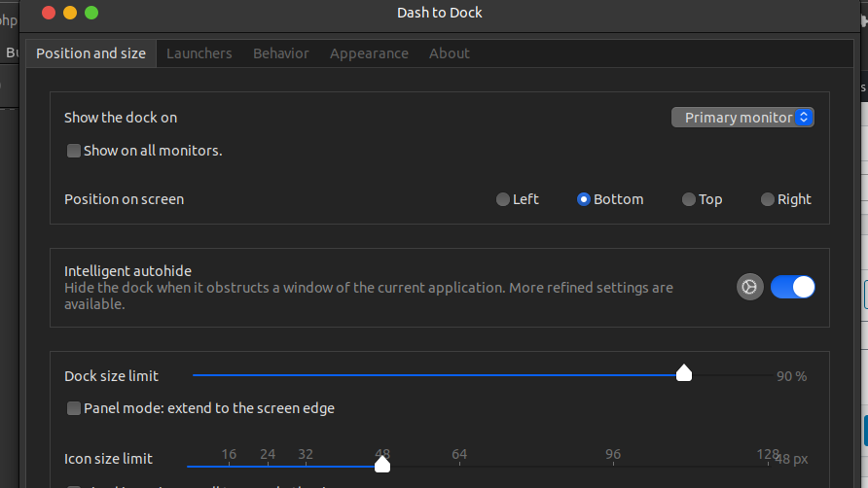This screenshot has width=868, height=488.
Task: Minimize the window with yellow button
Action: [70, 13]
